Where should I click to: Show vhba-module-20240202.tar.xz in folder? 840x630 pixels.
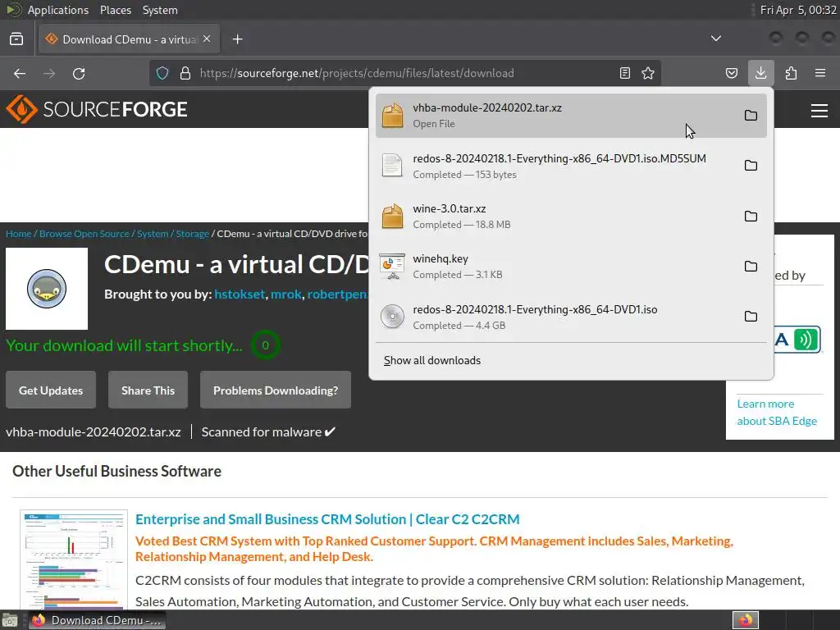(751, 115)
